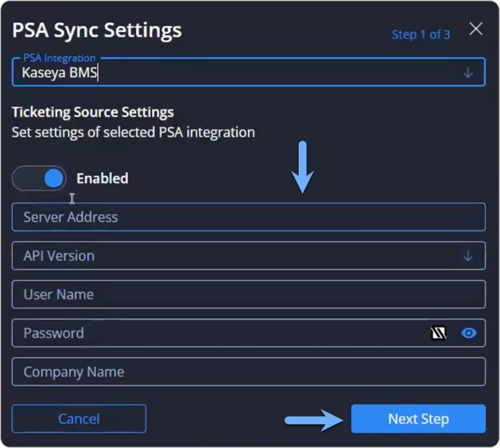Click the PSA Sync Settings title
Viewport: 500px width, 448px height.
[x=97, y=30]
